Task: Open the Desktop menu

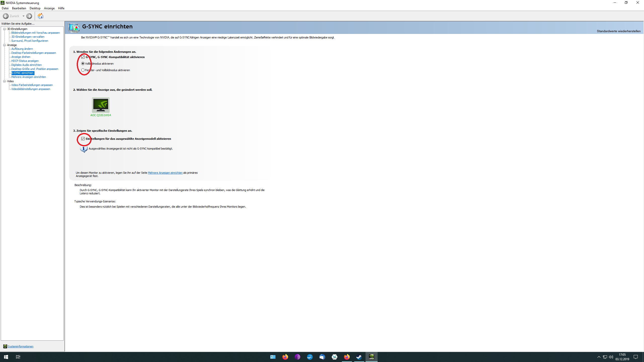Action: pos(35,8)
